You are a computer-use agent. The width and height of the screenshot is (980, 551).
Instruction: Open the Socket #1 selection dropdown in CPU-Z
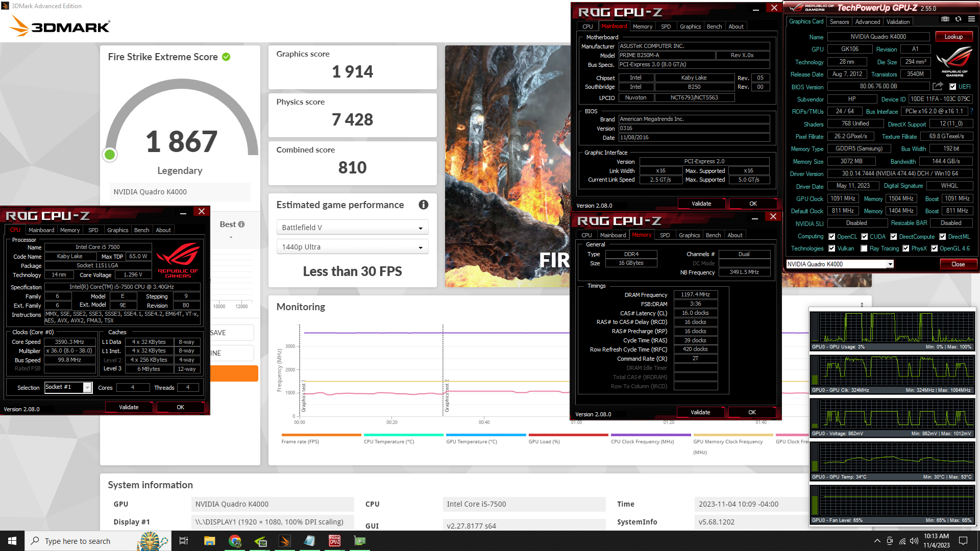click(68, 388)
